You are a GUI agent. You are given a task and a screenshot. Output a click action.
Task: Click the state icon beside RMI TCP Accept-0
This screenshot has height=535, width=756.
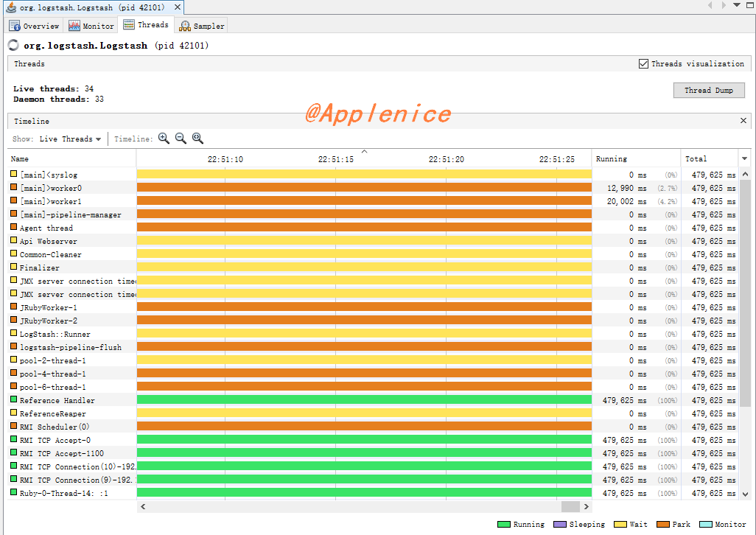14,439
